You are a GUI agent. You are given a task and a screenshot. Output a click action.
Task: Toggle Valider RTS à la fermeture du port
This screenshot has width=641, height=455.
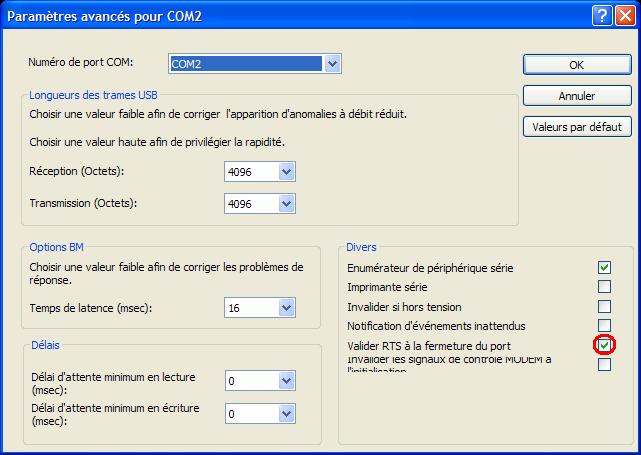tap(604, 345)
